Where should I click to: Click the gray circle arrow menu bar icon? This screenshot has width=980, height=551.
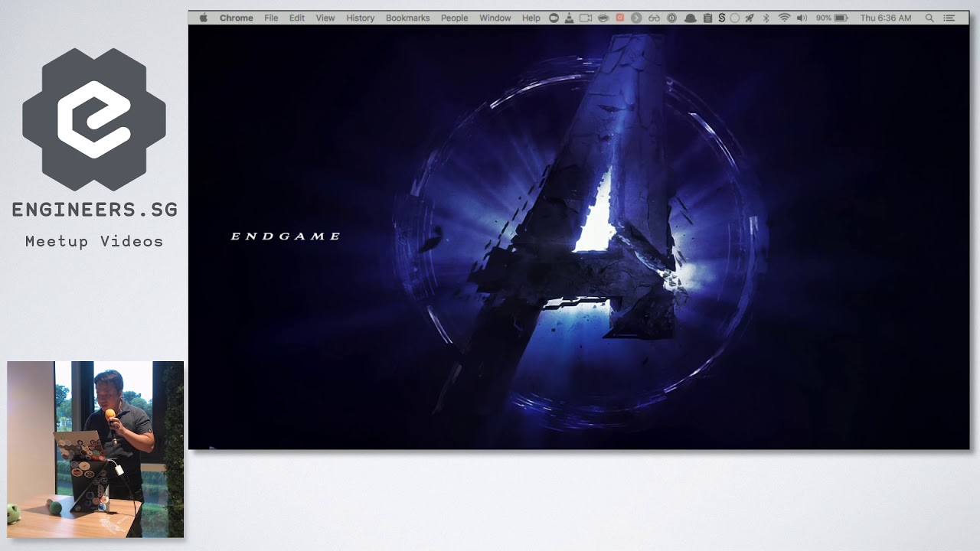coord(636,18)
